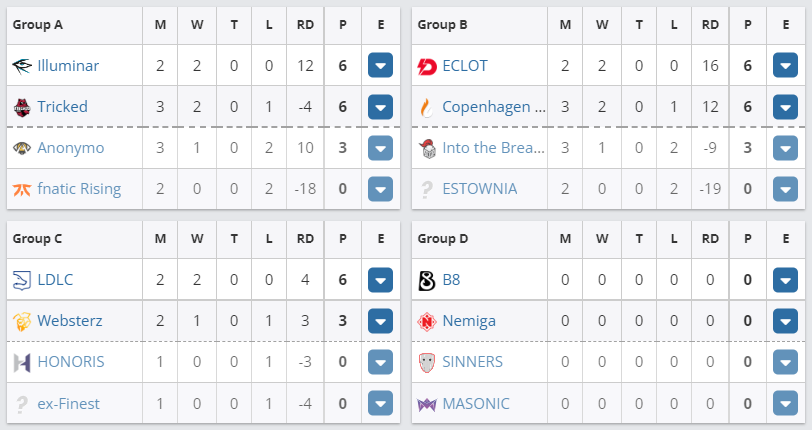Click the MASONIC team logo icon
The height and width of the screenshot is (430, 812).
[427, 404]
